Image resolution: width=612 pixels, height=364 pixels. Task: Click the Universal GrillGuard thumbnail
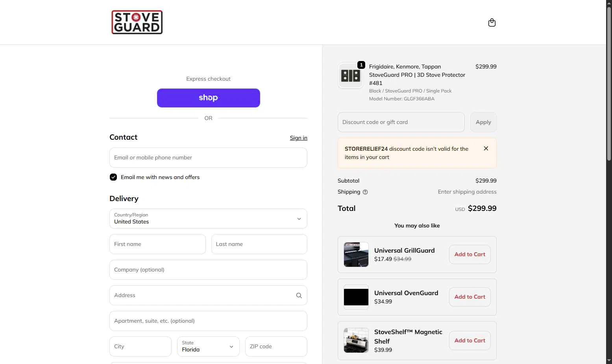click(x=356, y=255)
